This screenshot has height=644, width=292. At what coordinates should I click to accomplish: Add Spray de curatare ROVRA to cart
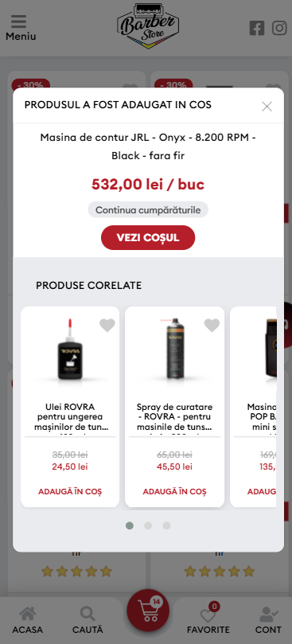[174, 492]
